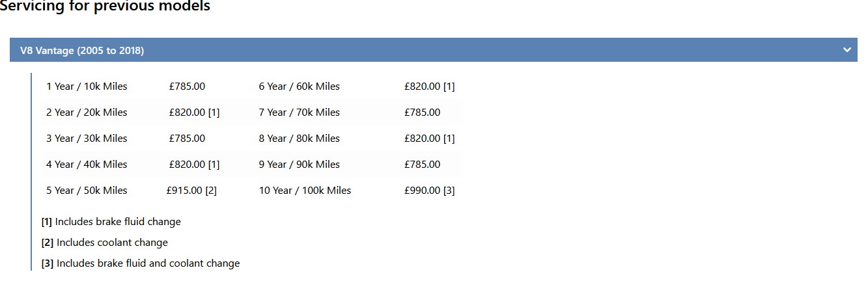Screen dimensions: 868x281
Task: Click the Servicing for previous models heading
Action: click(x=105, y=7)
